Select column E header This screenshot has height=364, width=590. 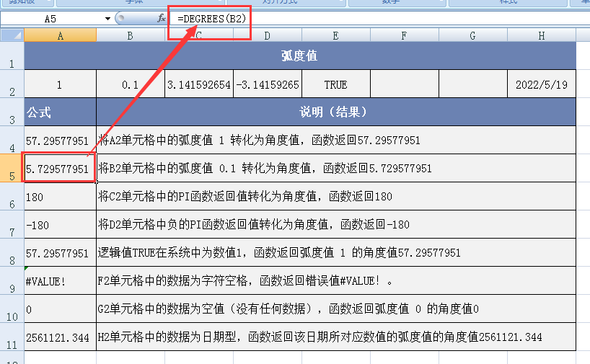tap(335, 35)
